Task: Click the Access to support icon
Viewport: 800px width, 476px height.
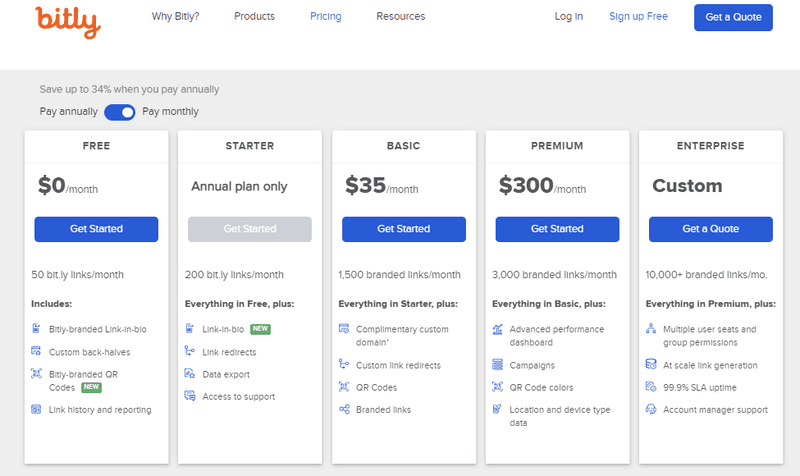Action: 190,396
